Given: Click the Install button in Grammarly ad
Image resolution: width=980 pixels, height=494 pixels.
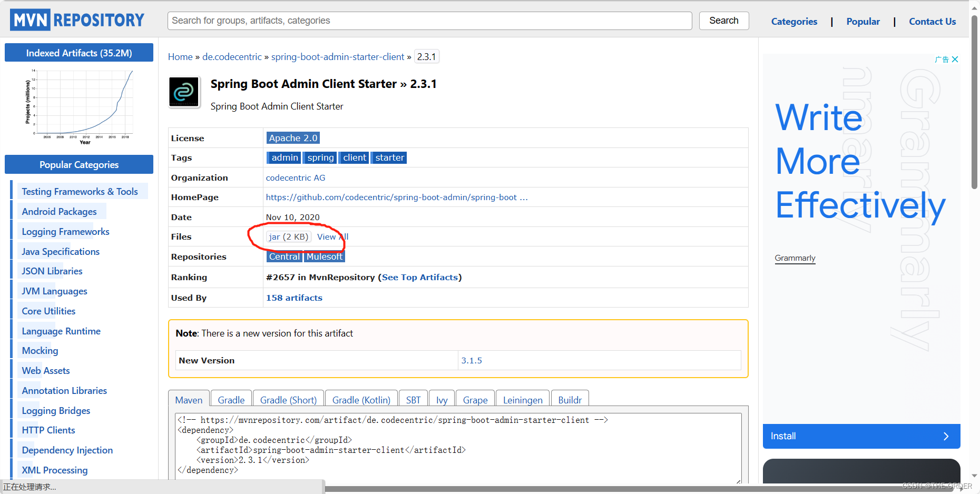Looking at the screenshot, I should [x=861, y=436].
